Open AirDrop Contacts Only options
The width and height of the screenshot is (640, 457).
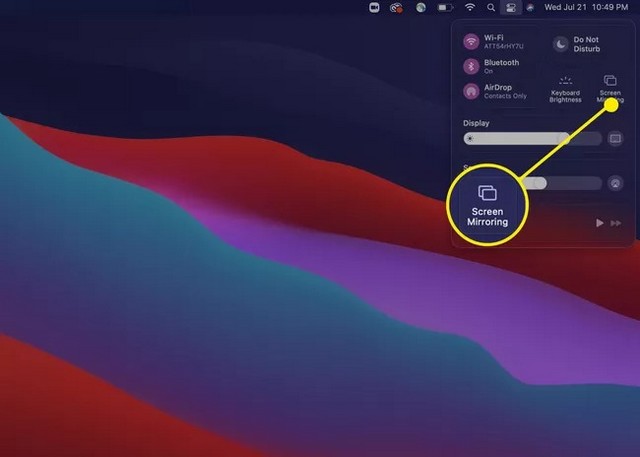coord(505,91)
